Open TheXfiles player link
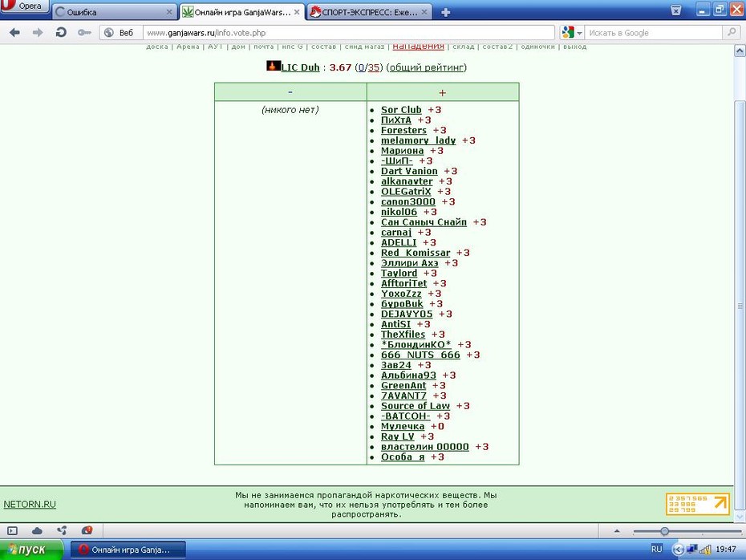 [x=403, y=335]
